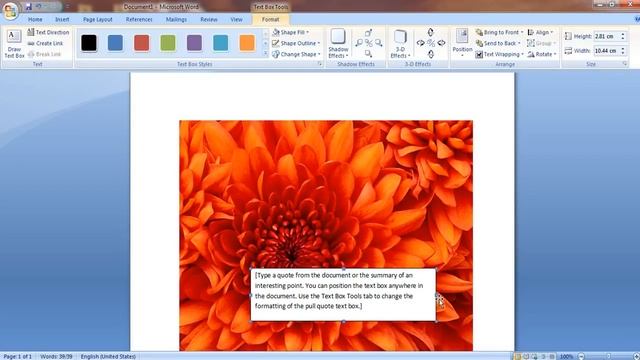Nudge shadow down
The width and height of the screenshot is (640, 360).
(368, 53)
